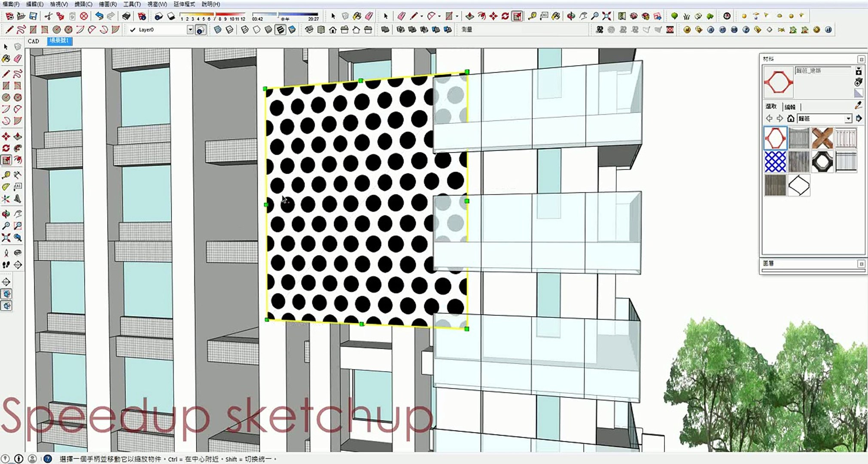The width and height of the screenshot is (868, 464).
Task: Enable X-ray face style
Action: tap(218, 30)
